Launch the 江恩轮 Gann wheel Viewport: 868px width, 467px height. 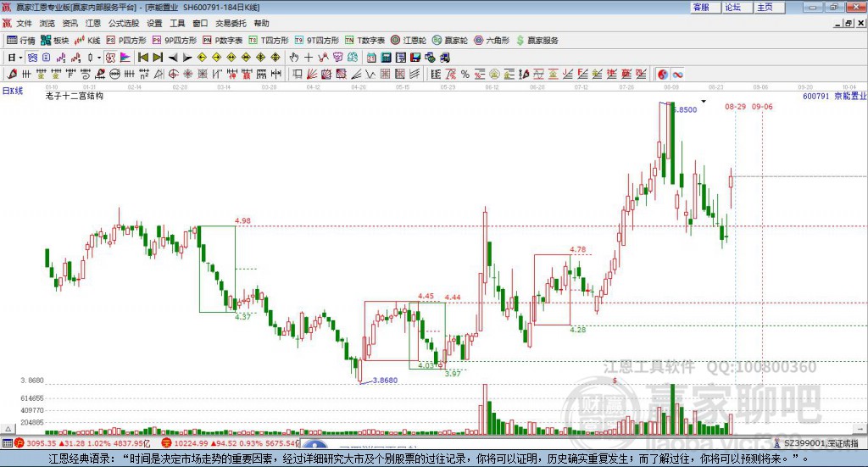pos(409,41)
